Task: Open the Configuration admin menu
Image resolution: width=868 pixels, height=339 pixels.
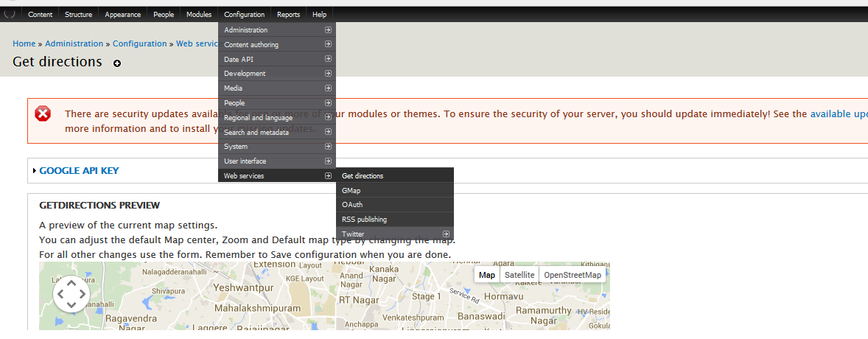Action: [244, 15]
